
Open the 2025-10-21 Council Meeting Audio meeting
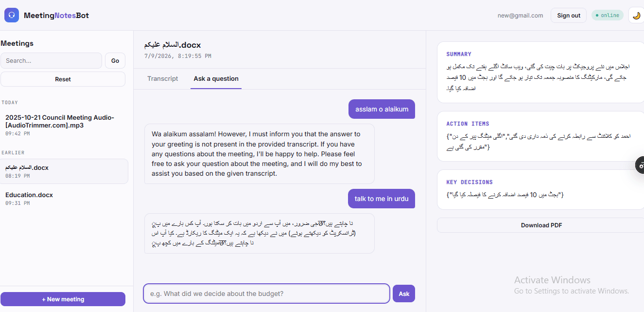(64, 125)
